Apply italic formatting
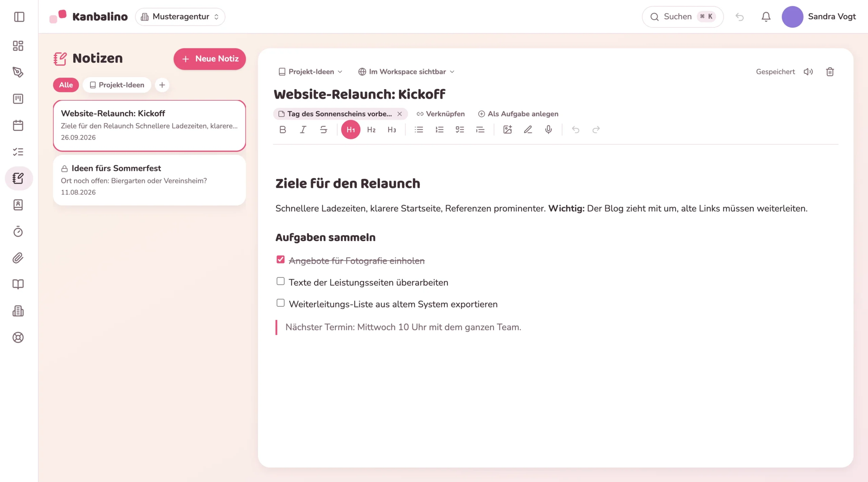This screenshot has height=482, width=868. click(303, 129)
